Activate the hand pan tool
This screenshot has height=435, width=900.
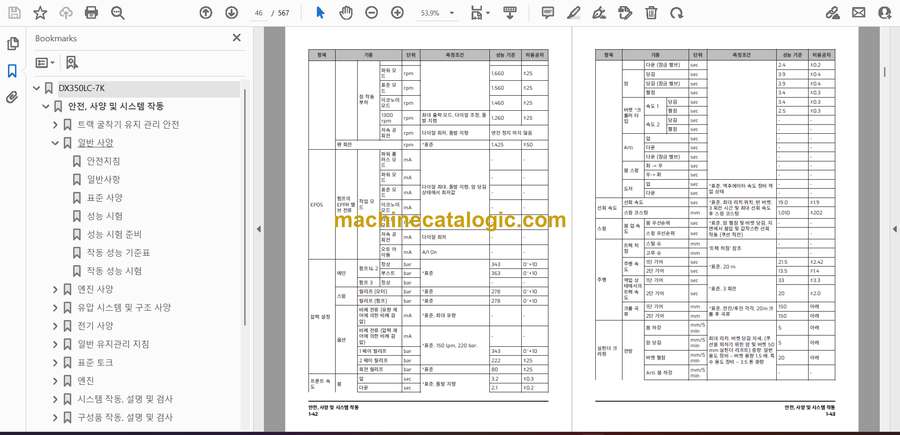click(x=346, y=13)
